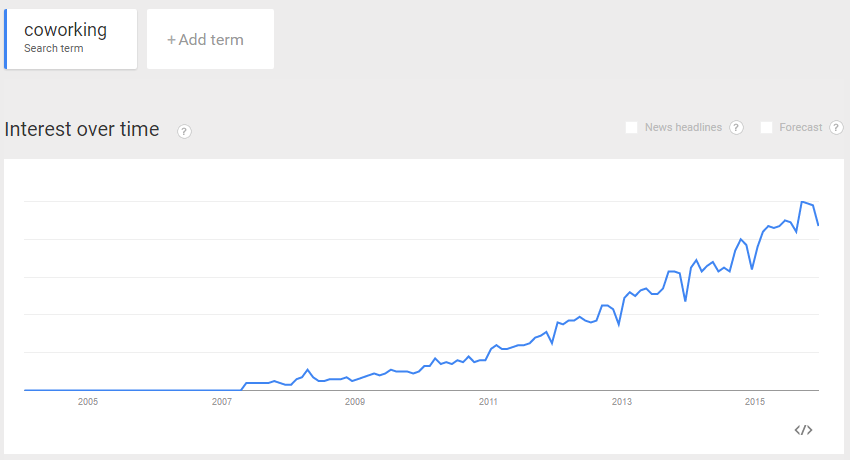Click the blue color bar on coworking card
The height and width of the screenshot is (460, 850).
pos(5,39)
